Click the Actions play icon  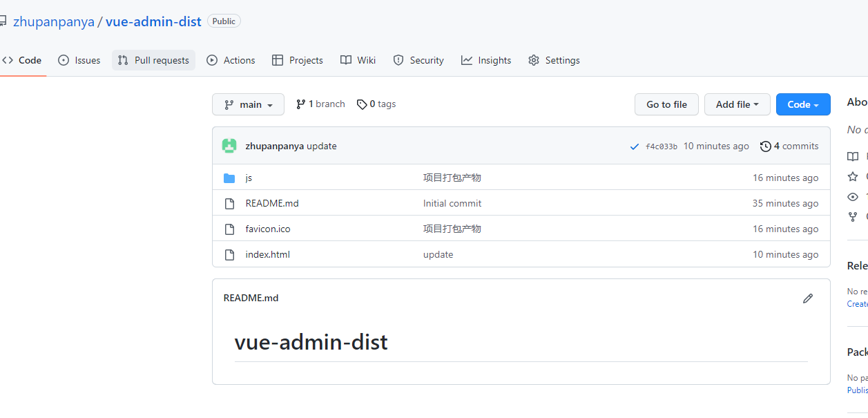click(x=212, y=60)
